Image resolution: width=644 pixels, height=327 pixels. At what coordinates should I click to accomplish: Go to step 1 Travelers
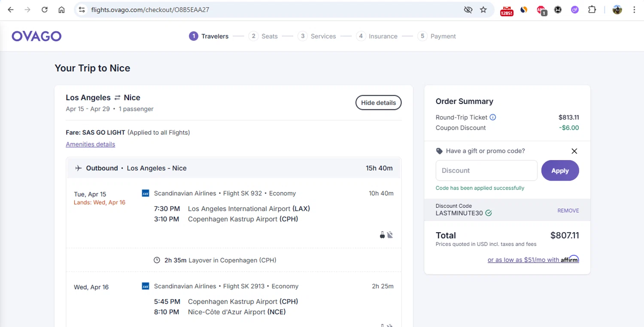pos(209,36)
